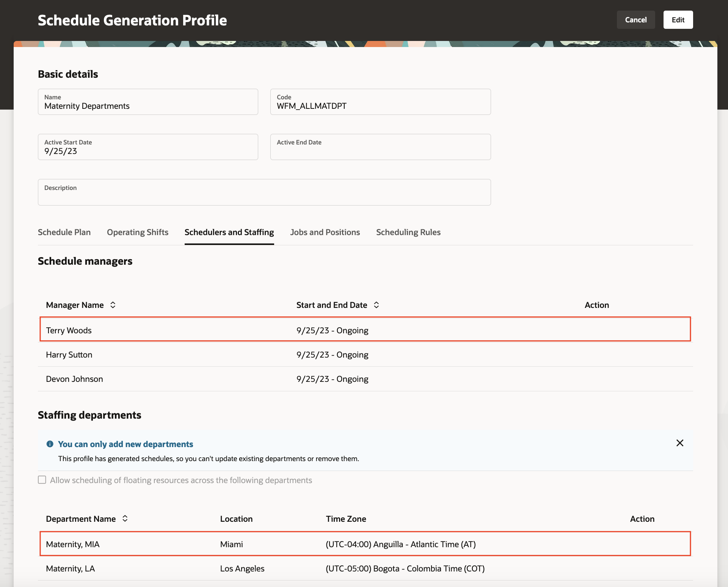728x587 pixels.
Task: Open Jobs and Positions tab
Action: click(x=325, y=232)
